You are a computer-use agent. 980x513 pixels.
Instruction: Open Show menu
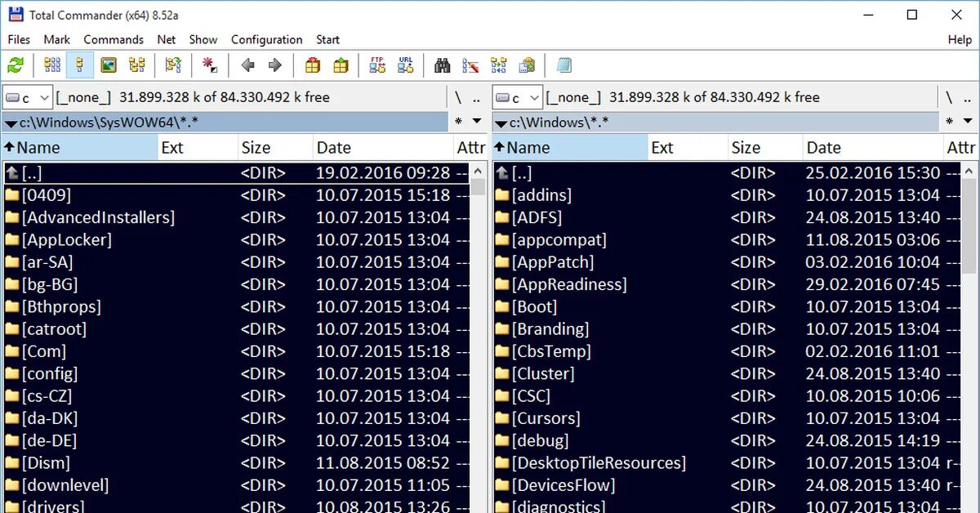pyautogui.click(x=203, y=39)
